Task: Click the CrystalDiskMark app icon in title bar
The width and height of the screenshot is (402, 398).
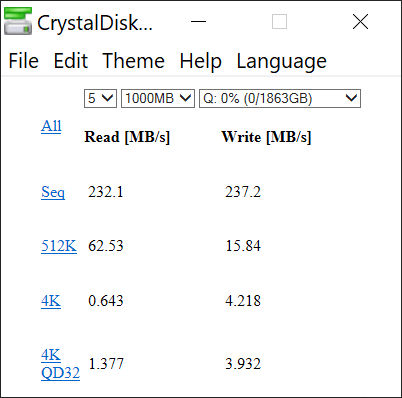Action: (x=18, y=21)
